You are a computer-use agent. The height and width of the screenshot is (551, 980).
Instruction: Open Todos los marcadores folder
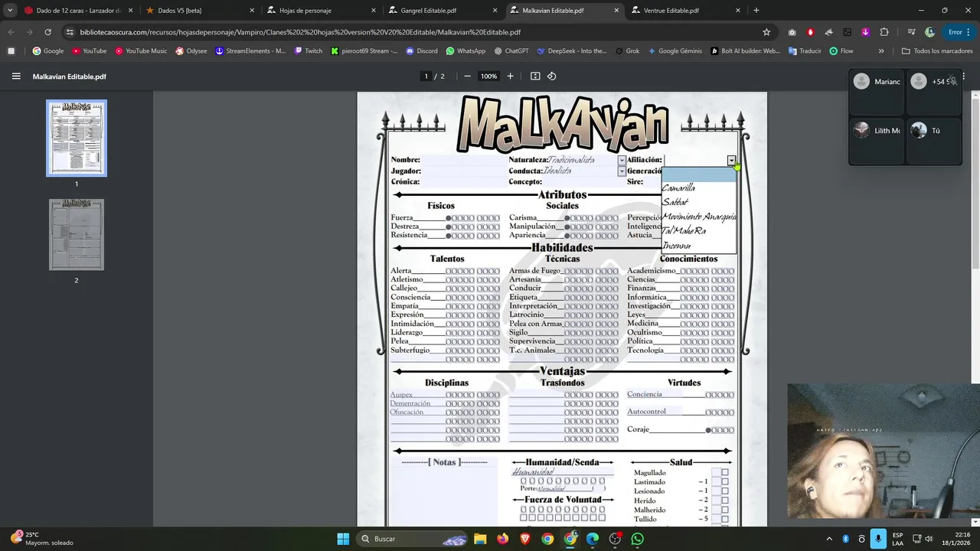click(937, 51)
